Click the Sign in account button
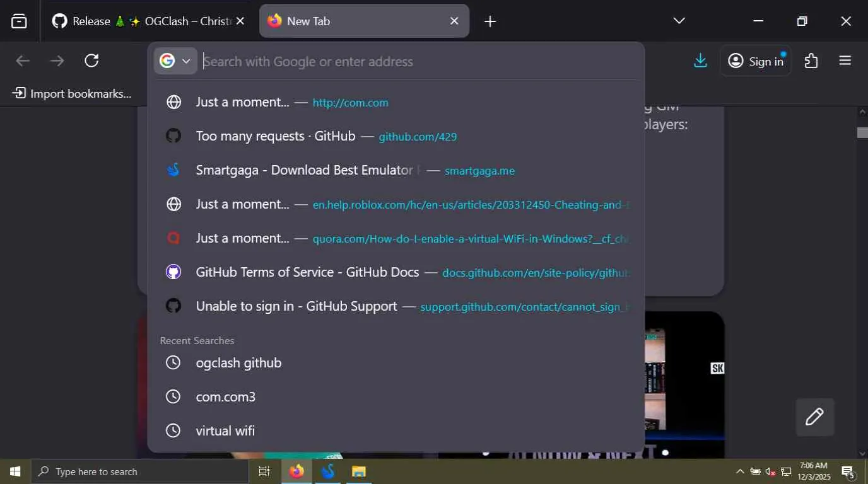 pyautogui.click(x=756, y=60)
